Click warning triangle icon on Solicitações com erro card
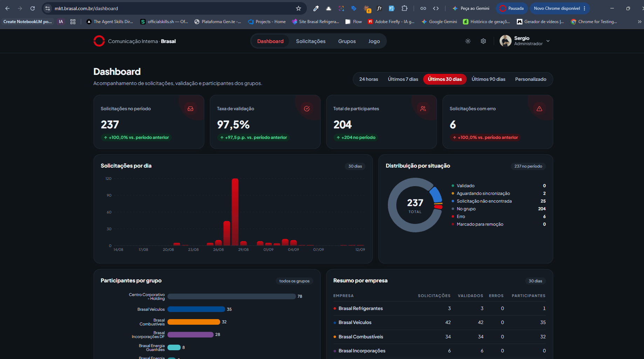 click(x=539, y=109)
